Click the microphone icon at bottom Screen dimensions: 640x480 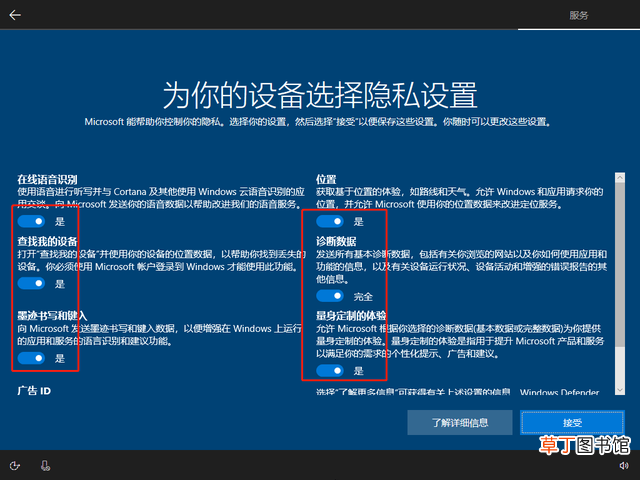[x=45, y=466]
